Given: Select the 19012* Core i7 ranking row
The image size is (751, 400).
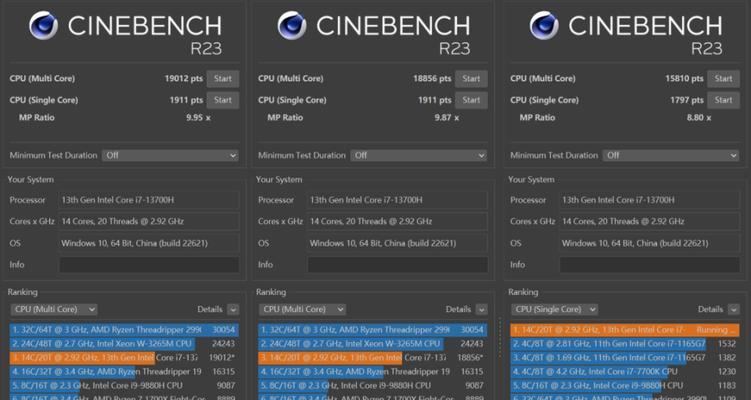Looking at the screenshot, I should pos(124,357).
